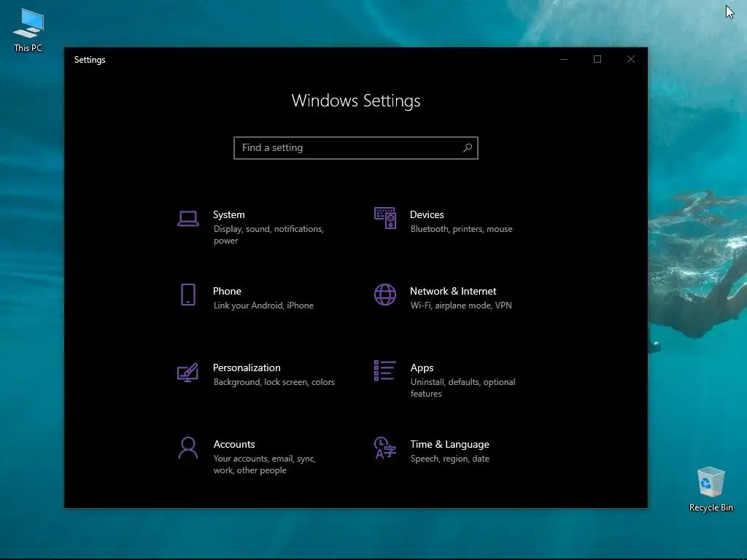
Task: Click inside Find a setting field
Action: pos(356,147)
